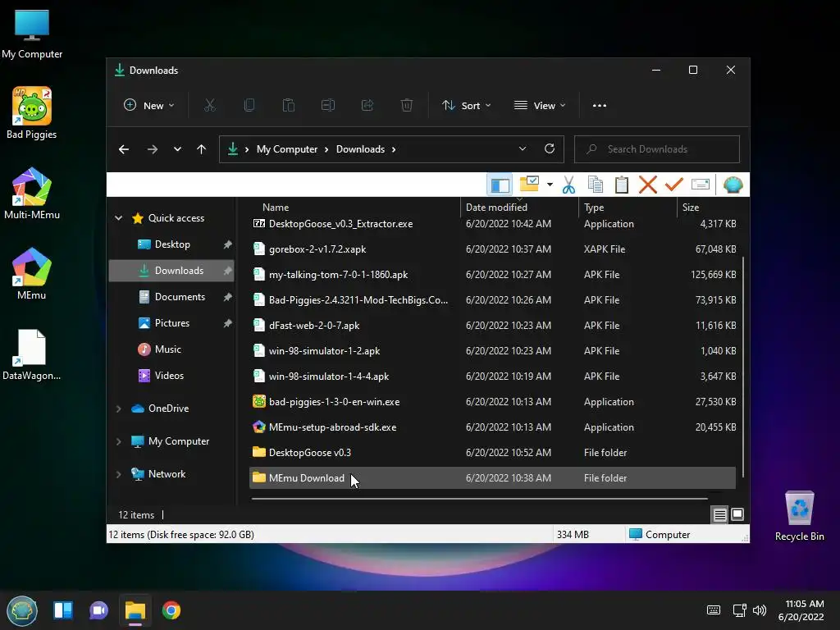The height and width of the screenshot is (630, 840).
Task: Select the file gorebox-2-v1.7.2.xapk
Action: [x=492, y=249]
